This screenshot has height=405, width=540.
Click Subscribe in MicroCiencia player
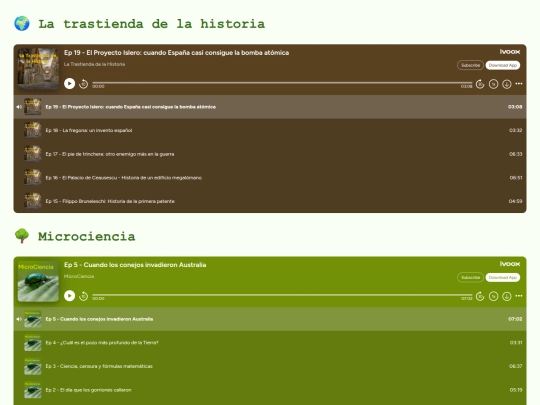[470, 277]
